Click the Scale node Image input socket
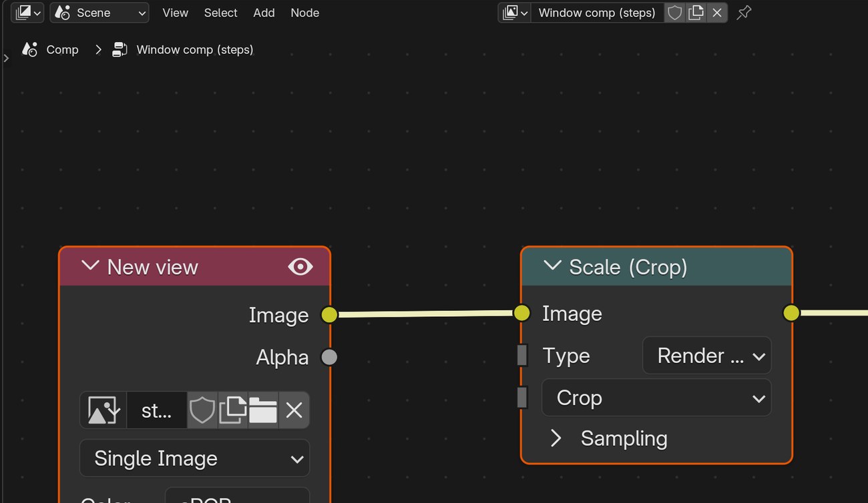This screenshot has width=868, height=503. (521, 313)
